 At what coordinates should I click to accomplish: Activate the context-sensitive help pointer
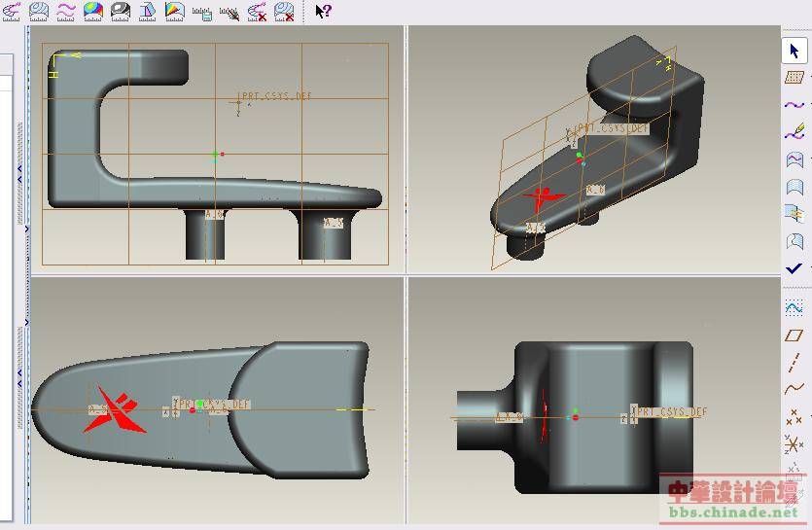click(x=323, y=11)
